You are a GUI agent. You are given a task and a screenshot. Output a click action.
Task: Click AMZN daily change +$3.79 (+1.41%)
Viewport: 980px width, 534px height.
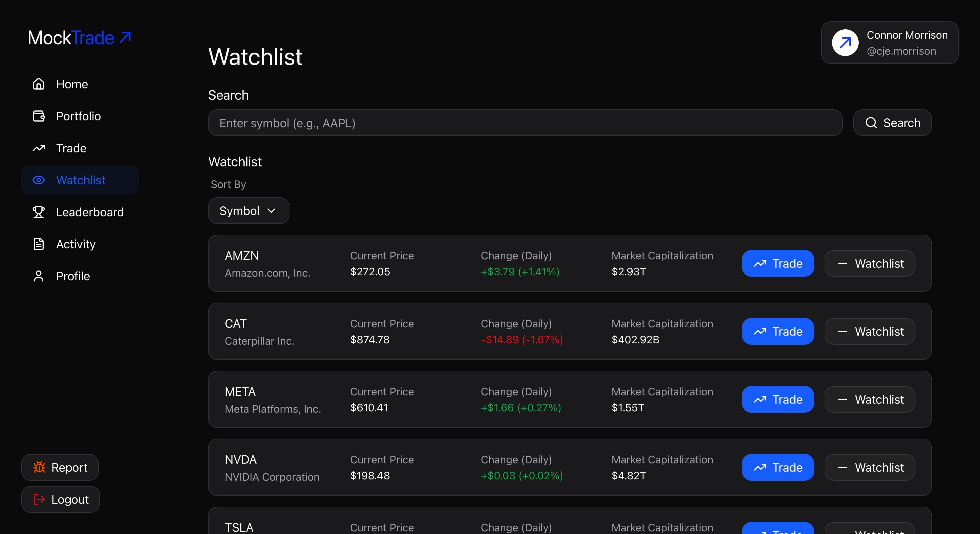520,272
